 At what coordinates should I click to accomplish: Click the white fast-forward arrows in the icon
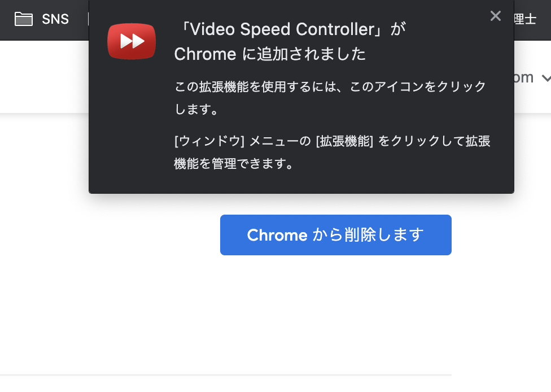click(132, 41)
